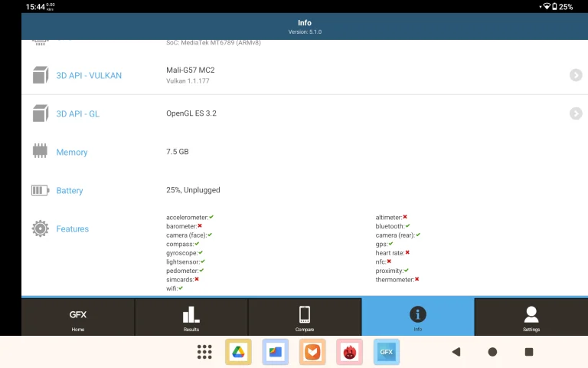Viewport: 588px width, 368px height.
Task: Click the Wi-Fi status bar icon
Action: pos(547,6)
